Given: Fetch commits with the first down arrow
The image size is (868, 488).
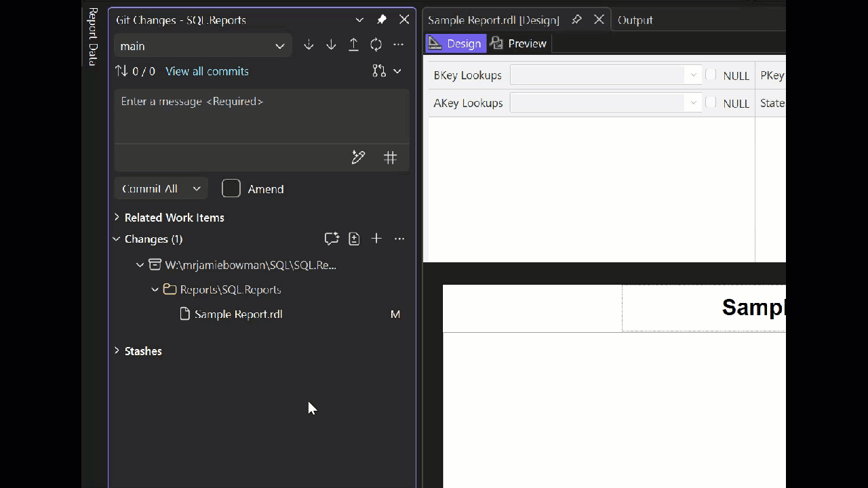Looking at the screenshot, I should point(309,45).
